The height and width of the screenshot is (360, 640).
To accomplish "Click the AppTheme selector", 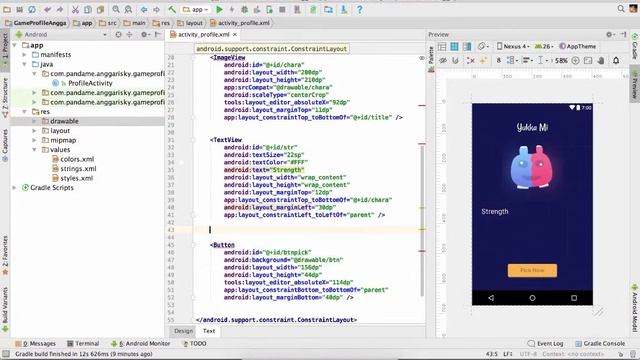I will 578,47.
